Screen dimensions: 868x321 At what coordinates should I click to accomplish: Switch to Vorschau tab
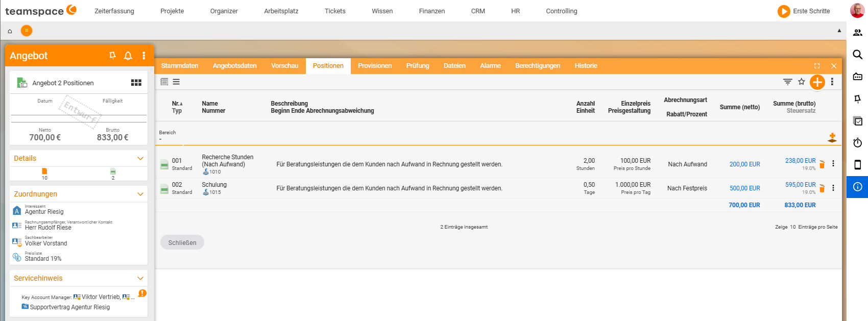pyautogui.click(x=285, y=66)
